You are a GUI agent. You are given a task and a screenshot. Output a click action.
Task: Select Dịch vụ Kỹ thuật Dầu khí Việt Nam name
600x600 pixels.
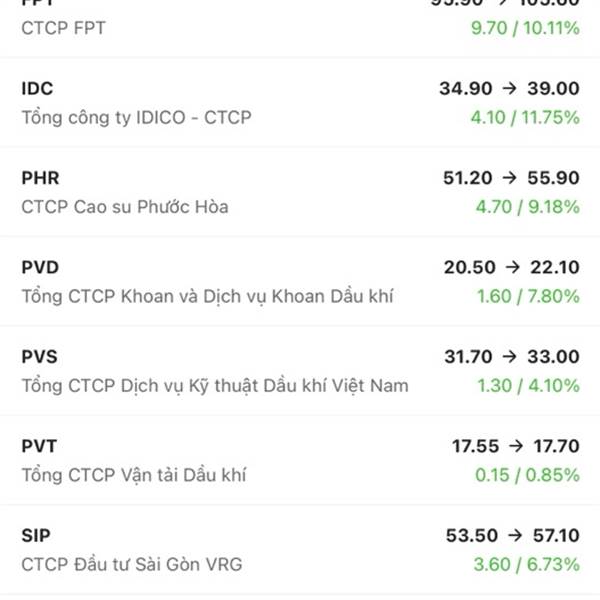point(215,385)
